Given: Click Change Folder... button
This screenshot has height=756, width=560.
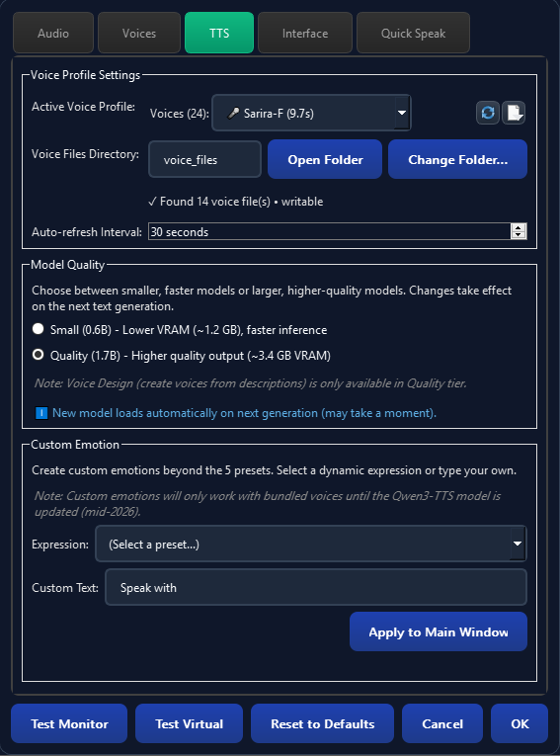Looking at the screenshot, I should pyautogui.click(x=458, y=159).
